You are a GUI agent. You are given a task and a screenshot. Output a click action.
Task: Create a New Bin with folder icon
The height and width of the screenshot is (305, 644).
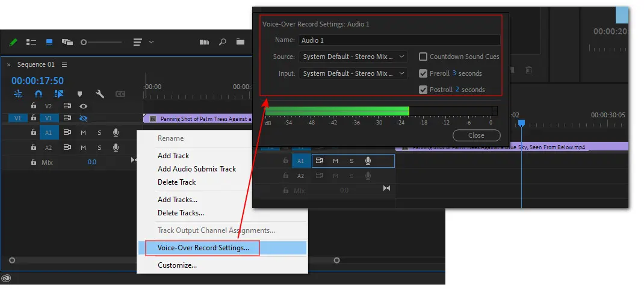click(240, 42)
